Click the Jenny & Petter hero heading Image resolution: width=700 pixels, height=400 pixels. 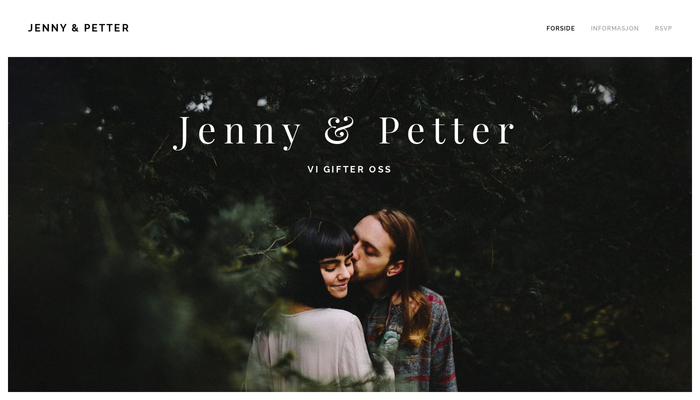(344, 132)
